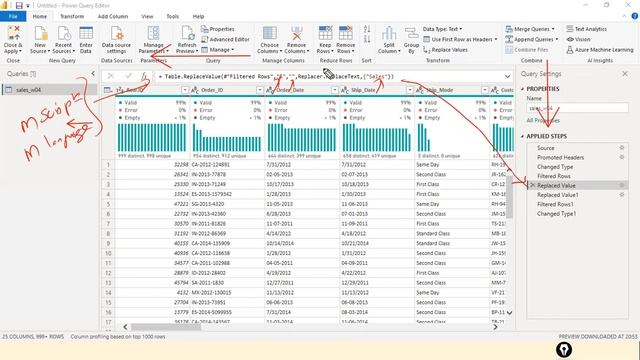The height and width of the screenshot is (360, 640).
Task: Open Data source settings
Action: 117,33
